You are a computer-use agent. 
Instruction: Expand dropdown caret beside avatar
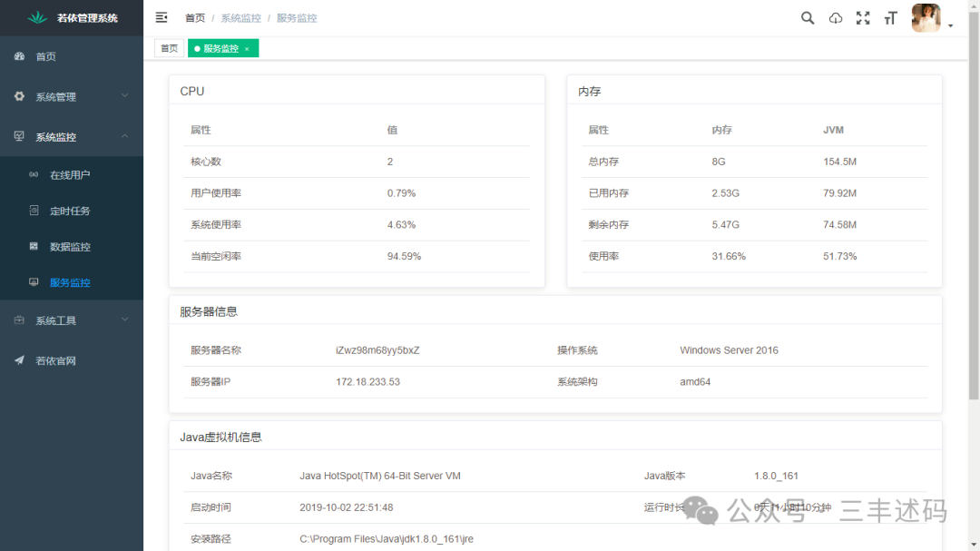(950, 25)
